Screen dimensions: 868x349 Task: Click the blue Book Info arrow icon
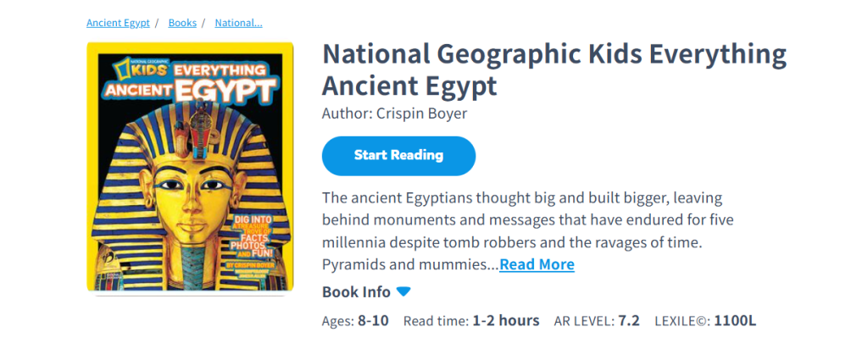[x=403, y=291]
